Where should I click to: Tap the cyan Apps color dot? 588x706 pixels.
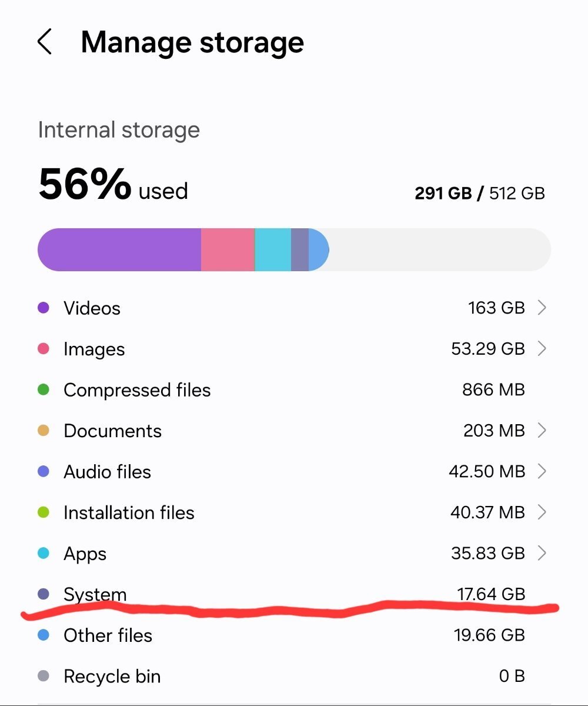click(x=43, y=554)
